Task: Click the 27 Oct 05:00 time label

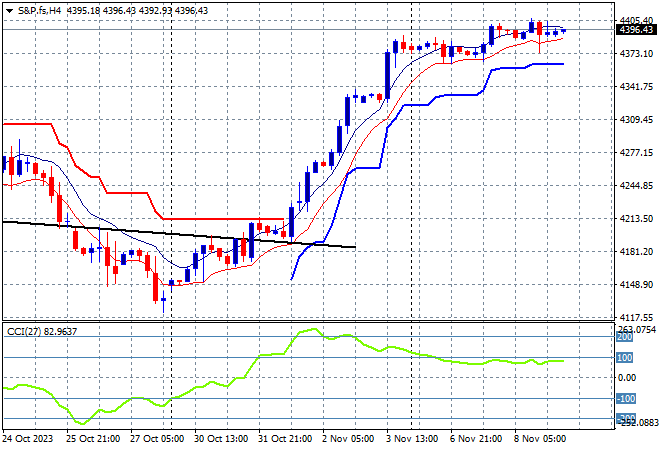Action: point(154,438)
